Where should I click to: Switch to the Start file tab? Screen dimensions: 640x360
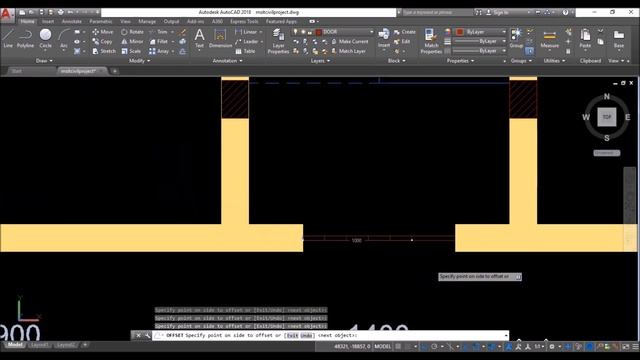click(17, 71)
